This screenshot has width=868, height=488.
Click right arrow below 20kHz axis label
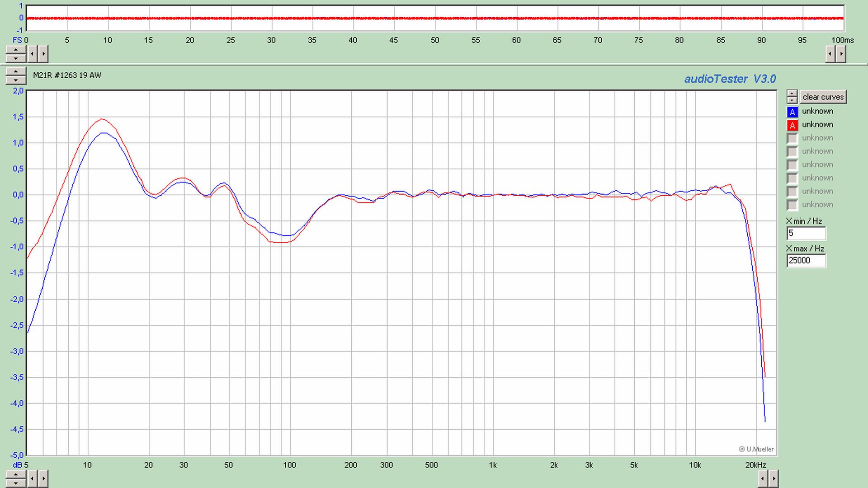point(774,478)
